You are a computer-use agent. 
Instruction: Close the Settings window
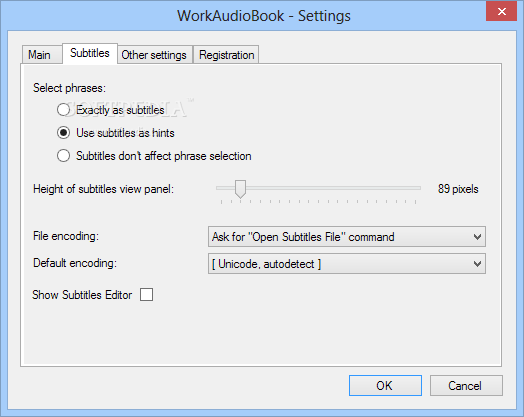[x=501, y=11]
